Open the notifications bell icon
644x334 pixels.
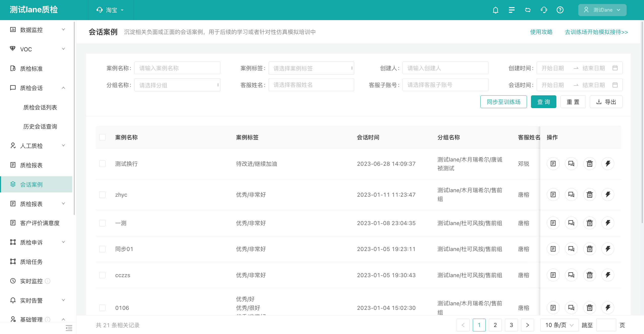[495, 10]
